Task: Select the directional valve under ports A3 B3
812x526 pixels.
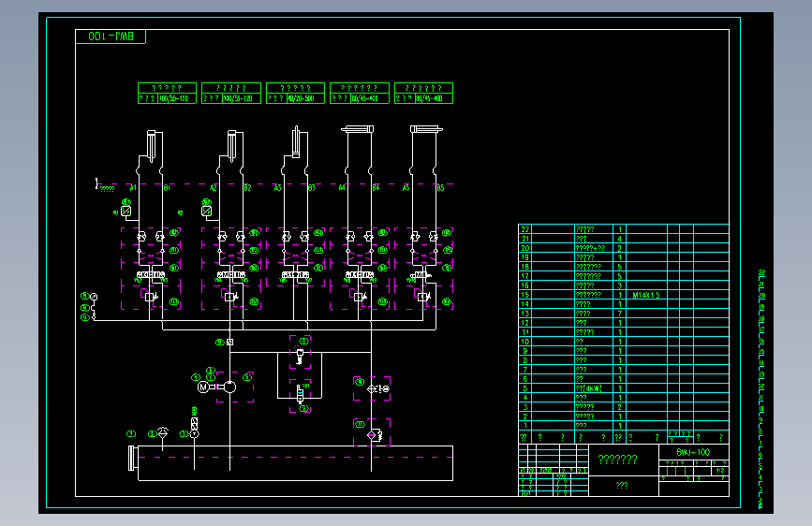Action: coord(295,274)
